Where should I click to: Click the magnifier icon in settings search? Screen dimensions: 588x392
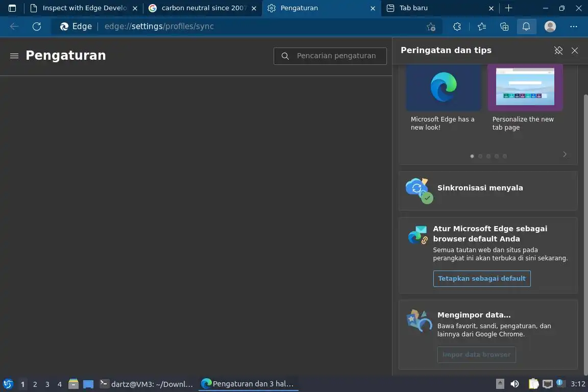[285, 56]
